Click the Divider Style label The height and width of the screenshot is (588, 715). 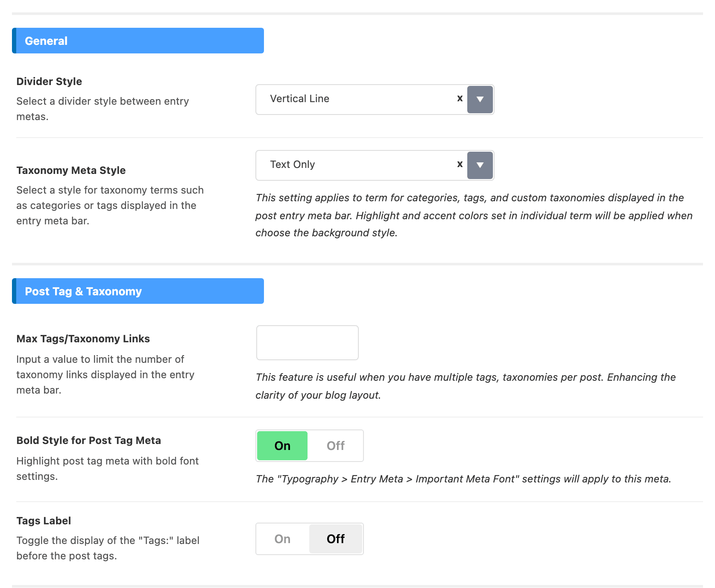pyautogui.click(x=49, y=81)
